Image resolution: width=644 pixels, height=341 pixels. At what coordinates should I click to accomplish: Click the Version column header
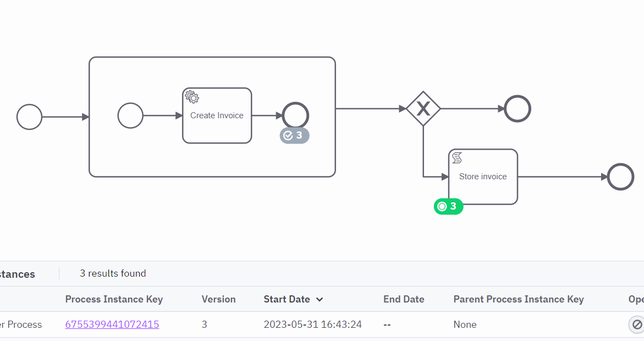(218, 299)
